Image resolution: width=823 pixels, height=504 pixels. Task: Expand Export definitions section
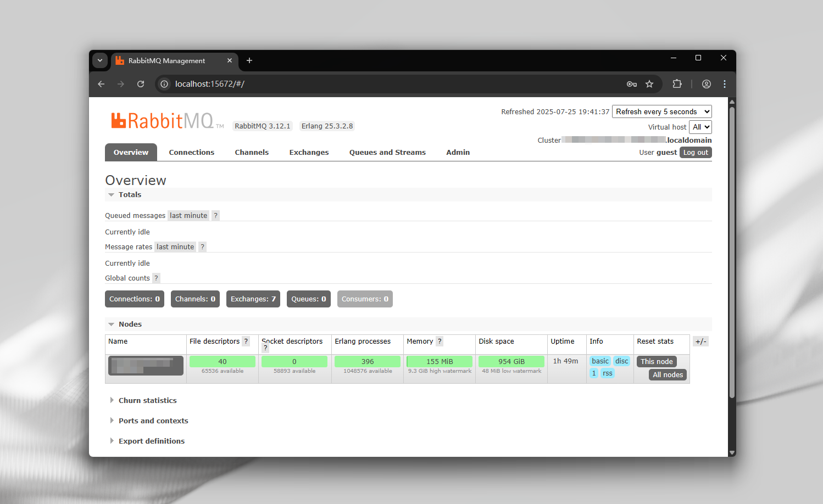coord(147,441)
